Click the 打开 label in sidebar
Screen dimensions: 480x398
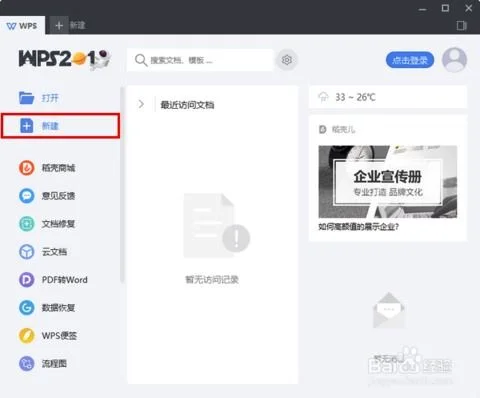50,98
